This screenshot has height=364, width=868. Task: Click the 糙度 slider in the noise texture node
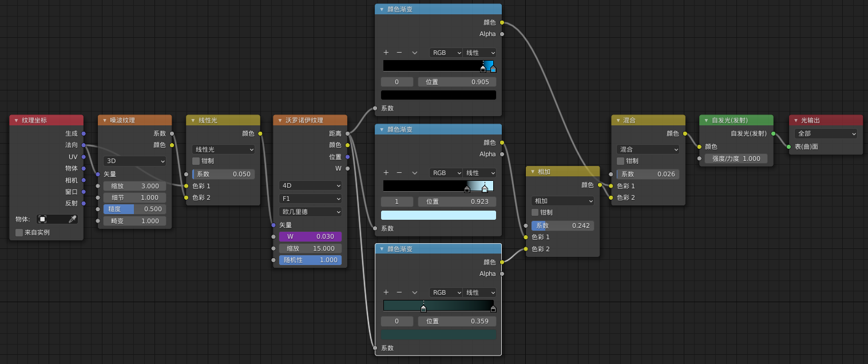coord(134,209)
